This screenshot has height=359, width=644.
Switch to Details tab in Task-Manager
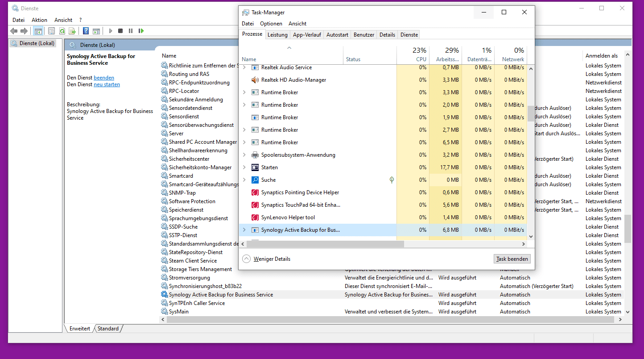pyautogui.click(x=387, y=35)
